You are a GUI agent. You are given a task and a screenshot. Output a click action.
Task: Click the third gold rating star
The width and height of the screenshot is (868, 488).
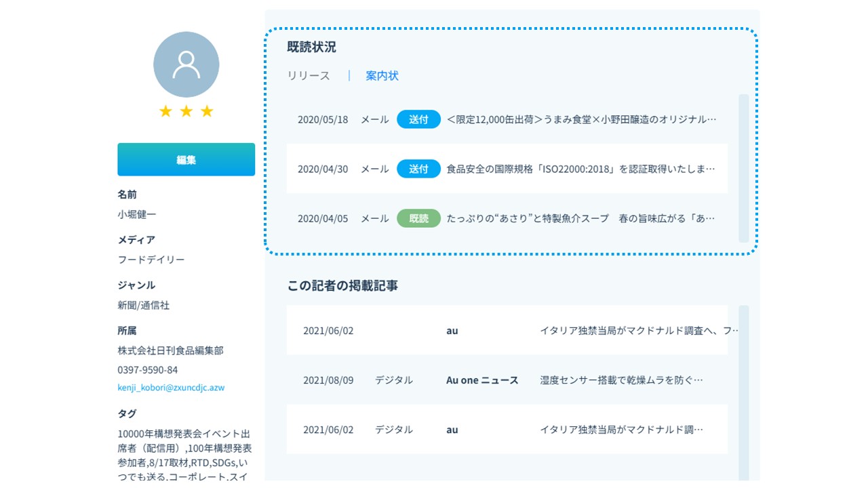pyautogui.click(x=207, y=111)
